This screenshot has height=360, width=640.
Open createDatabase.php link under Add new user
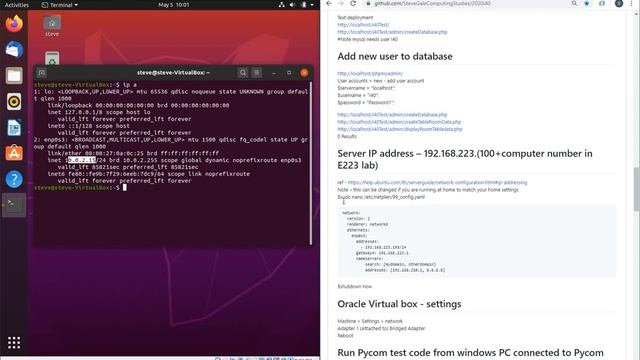click(x=392, y=115)
